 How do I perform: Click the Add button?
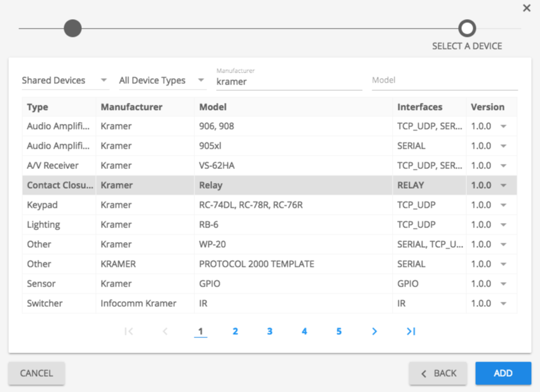pyautogui.click(x=503, y=373)
